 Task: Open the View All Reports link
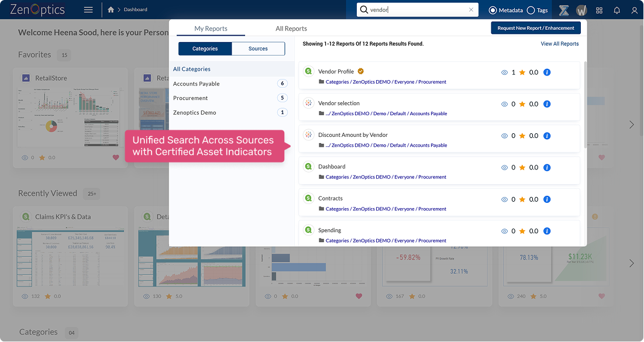pyautogui.click(x=559, y=44)
